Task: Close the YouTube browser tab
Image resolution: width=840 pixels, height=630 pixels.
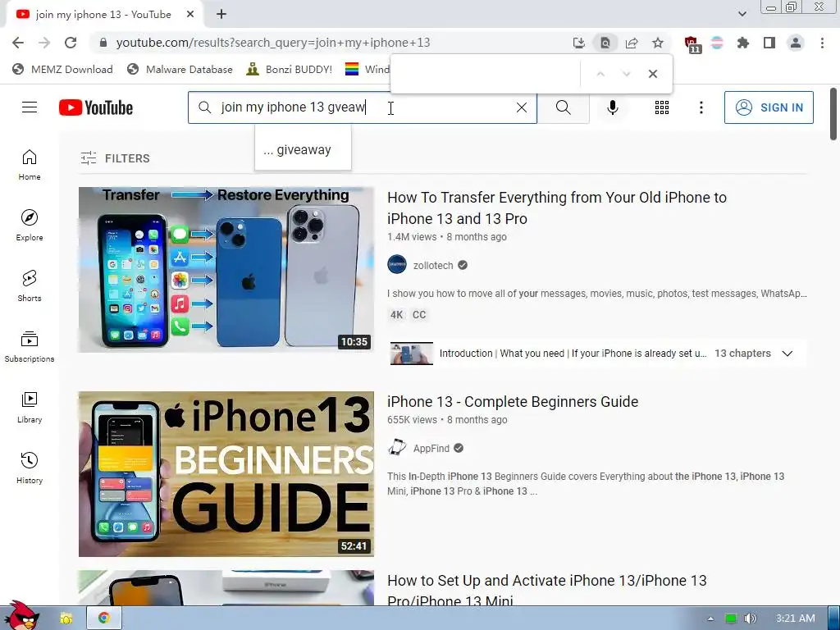Action: 190,15
